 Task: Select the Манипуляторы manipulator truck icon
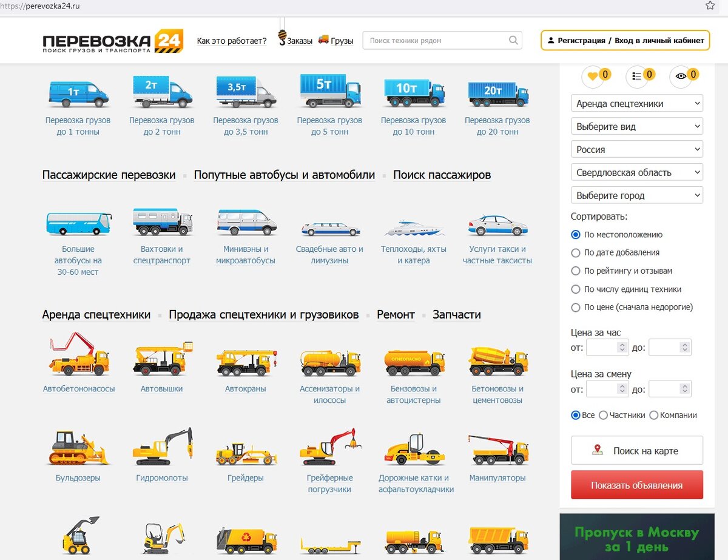pos(497,449)
